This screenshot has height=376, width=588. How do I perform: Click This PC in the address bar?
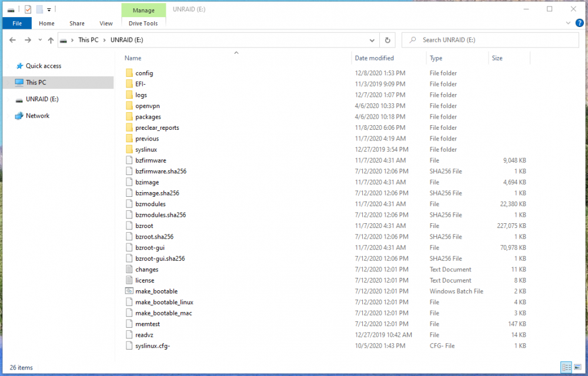pyautogui.click(x=89, y=40)
